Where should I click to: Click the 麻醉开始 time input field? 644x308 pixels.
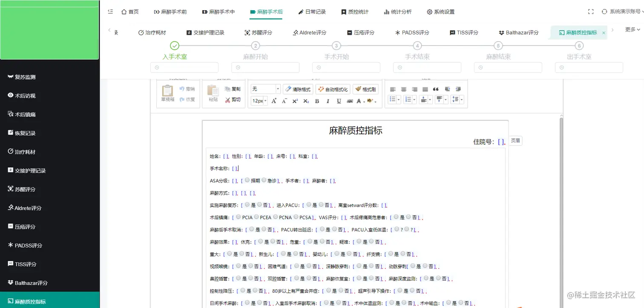(x=265, y=67)
